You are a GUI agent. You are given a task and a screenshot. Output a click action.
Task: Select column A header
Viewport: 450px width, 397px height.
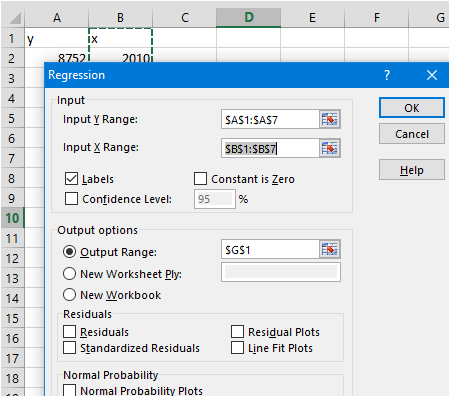click(57, 18)
